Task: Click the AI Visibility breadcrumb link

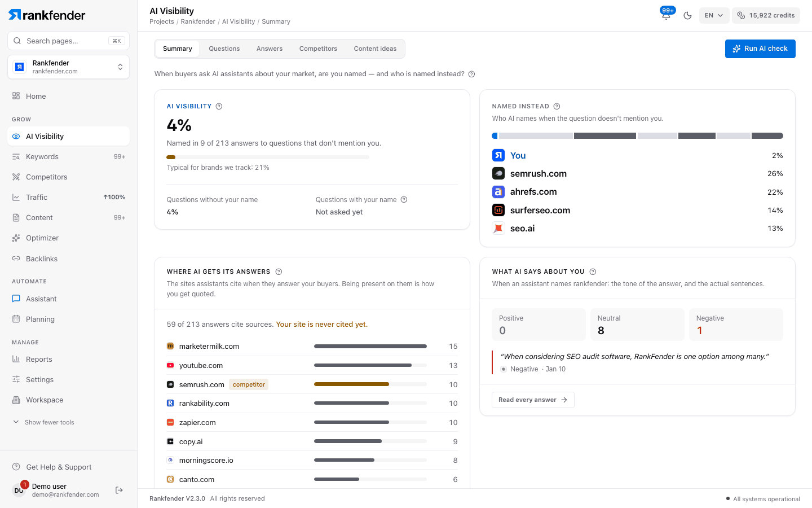Action: [x=239, y=21]
